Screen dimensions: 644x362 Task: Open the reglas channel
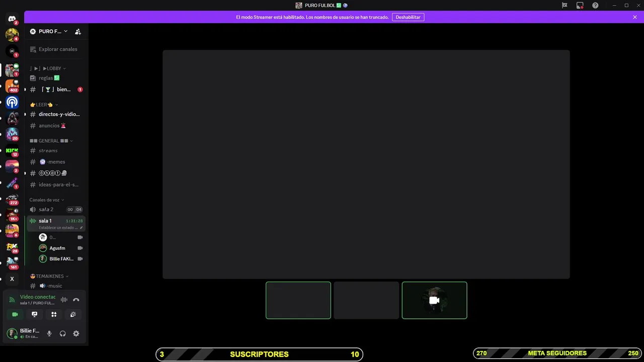[56, 78]
